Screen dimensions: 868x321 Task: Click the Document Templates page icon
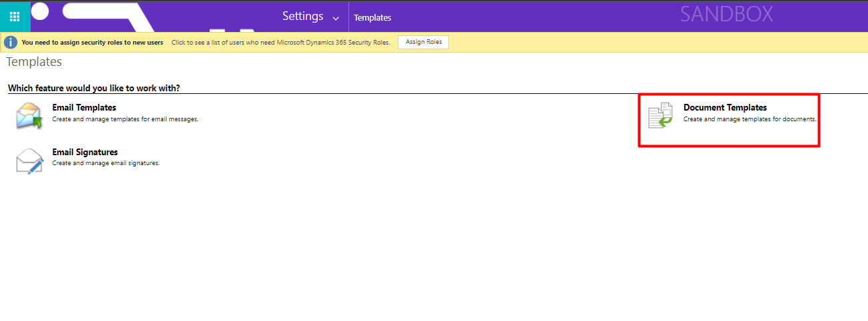point(661,116)
